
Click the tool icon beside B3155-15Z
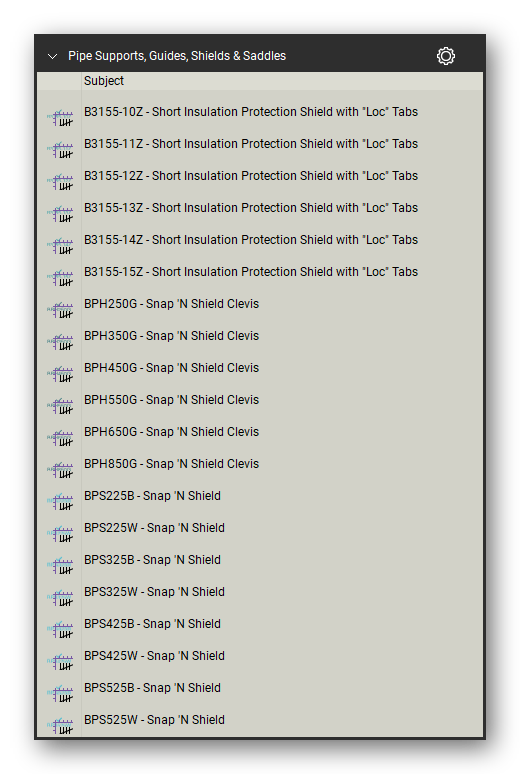pyautogui.click(x=60, y=278)
